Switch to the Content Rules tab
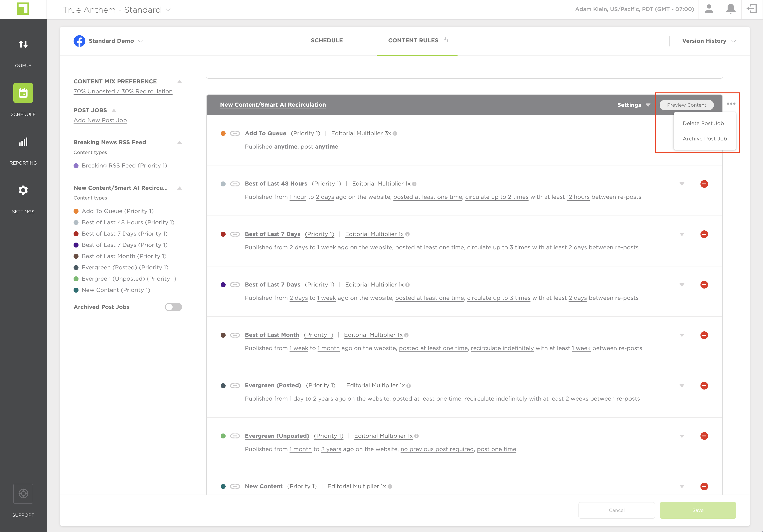The height and width of the screenshot is (532, 763). (413, 41)
